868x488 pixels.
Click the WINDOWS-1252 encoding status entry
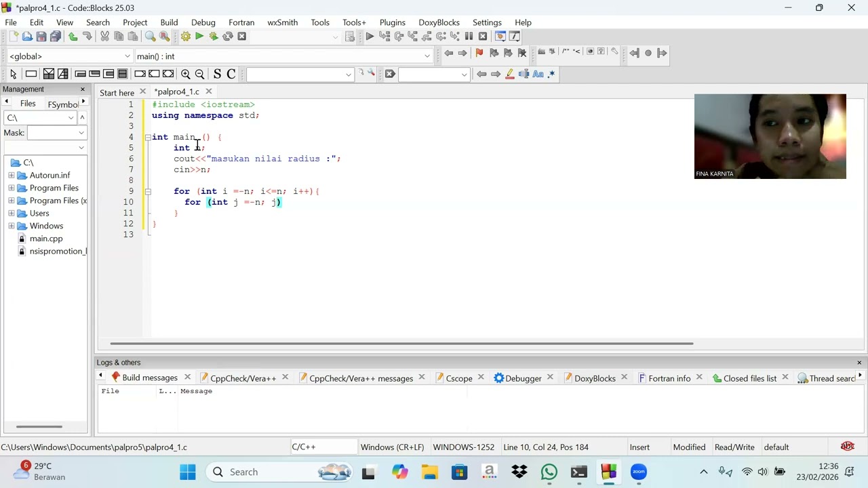(x=464, y=447)
